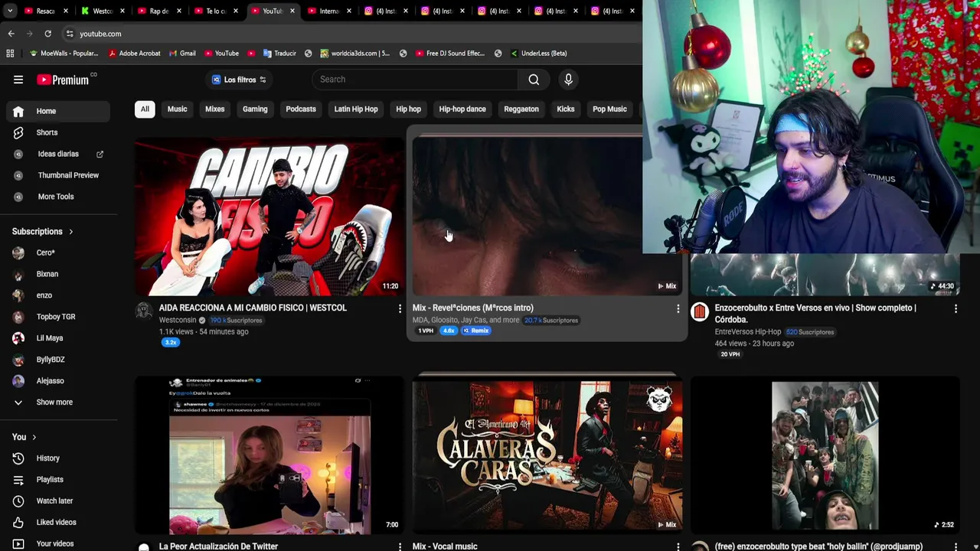The image size is (980, 551).
Task: Select the Gaming filter chip
Action: click(x=255, y=109)
